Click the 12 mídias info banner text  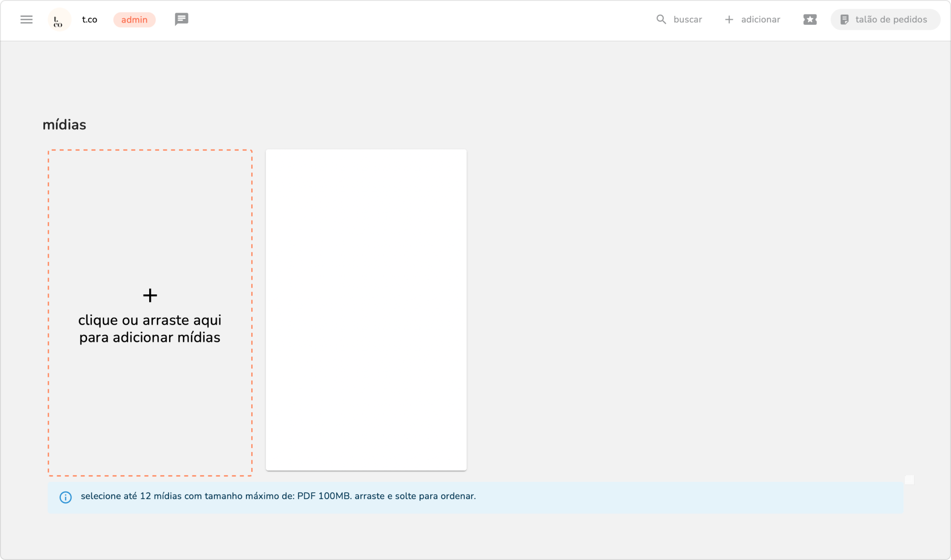[278, 496]
